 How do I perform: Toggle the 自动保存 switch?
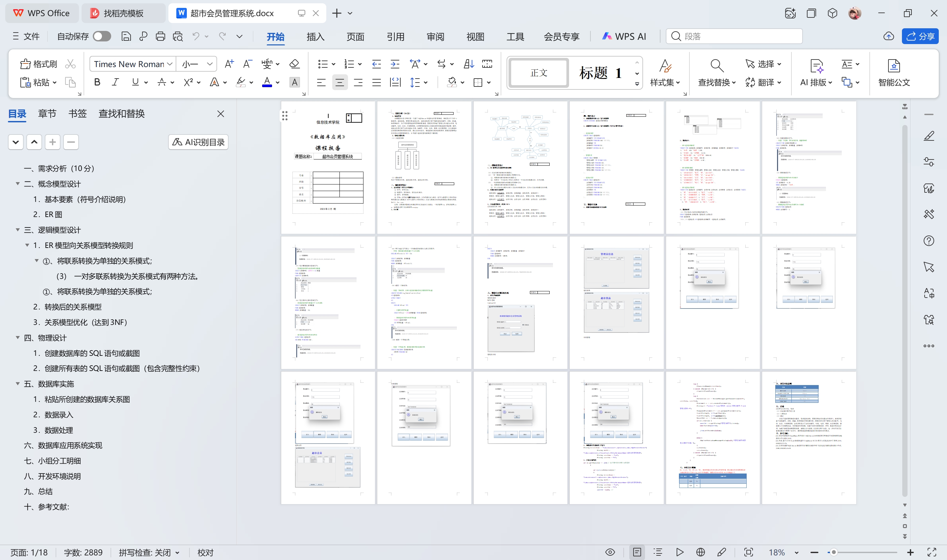pyautogui.click(x=102, y=37)
